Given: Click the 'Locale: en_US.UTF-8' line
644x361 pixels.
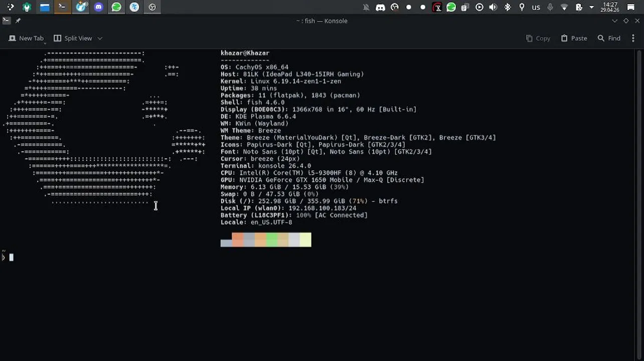Looking at the screenshot, I should tap(256, 222).
